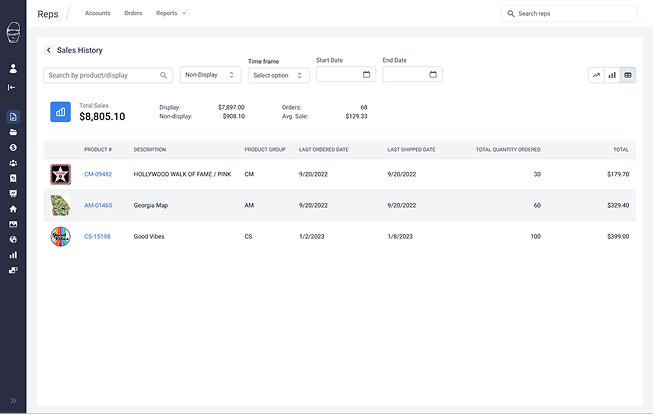Viewport: 654px width, 416px height.
Task: Open the people group icon in sidebar
Action: [13, 163]
